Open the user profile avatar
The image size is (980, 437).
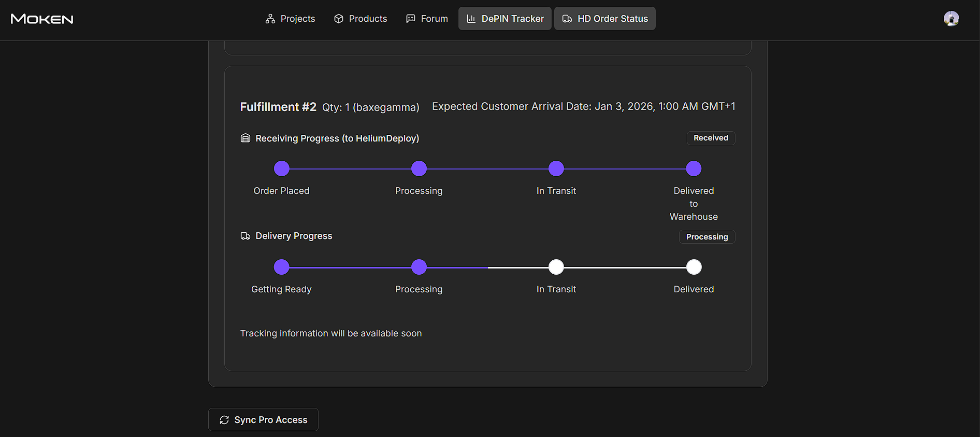click(951, 19)
